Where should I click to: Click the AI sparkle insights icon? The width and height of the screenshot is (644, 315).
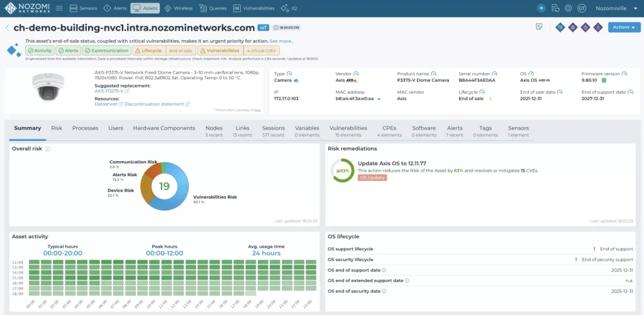coord(14,50)
